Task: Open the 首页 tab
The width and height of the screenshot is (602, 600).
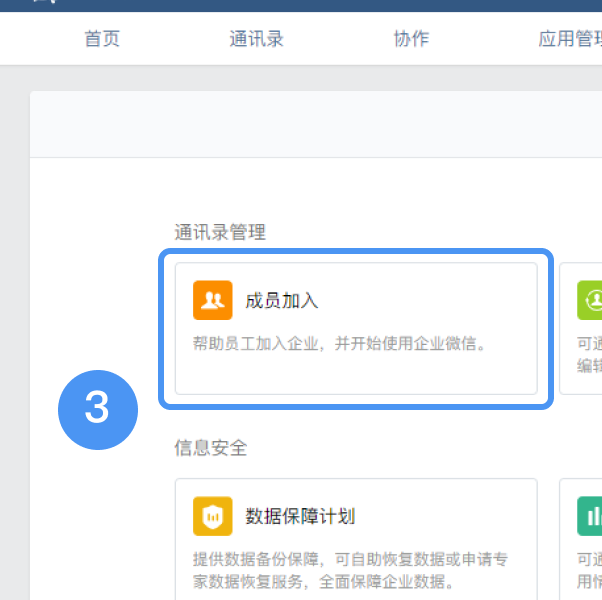Action: 102,39
